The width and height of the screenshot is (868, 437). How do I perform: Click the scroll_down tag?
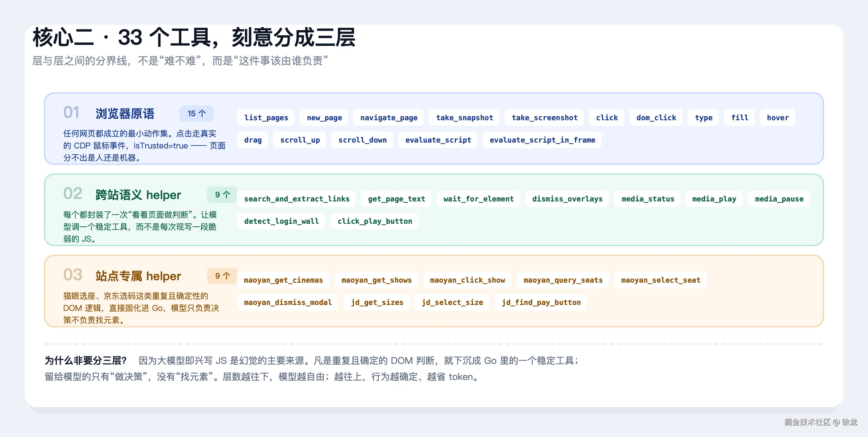pyautogui.click(x=362, y=140)
